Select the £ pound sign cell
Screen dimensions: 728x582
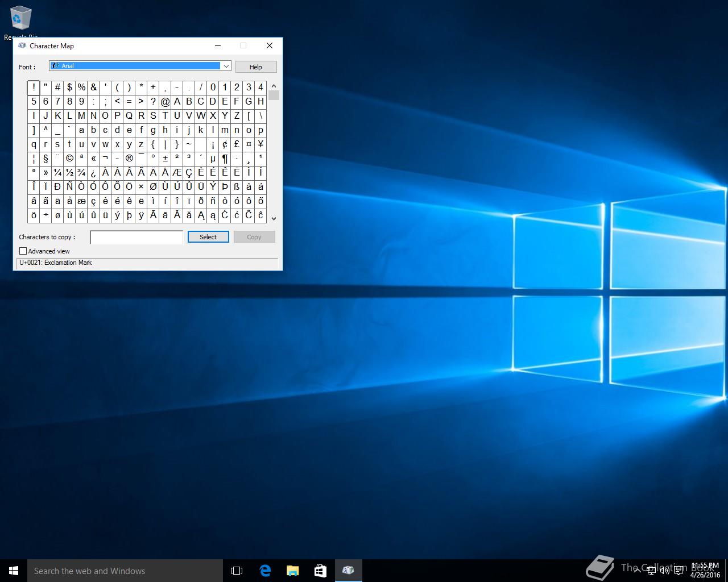click(237, 144)
